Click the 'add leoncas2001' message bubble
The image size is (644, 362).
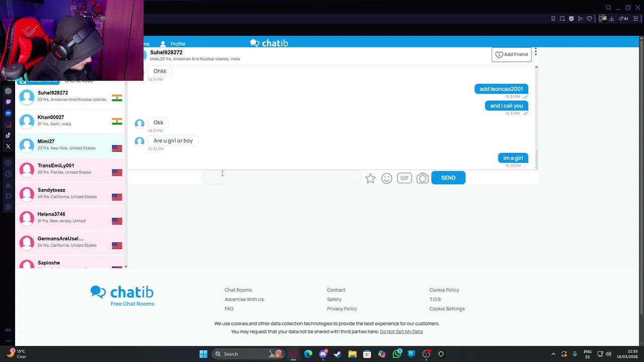coord(501,89)
